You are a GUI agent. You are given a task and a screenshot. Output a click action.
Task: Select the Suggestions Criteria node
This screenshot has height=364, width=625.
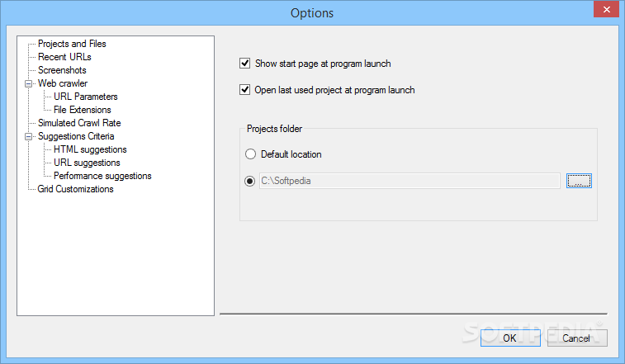(x=76, y=136)
